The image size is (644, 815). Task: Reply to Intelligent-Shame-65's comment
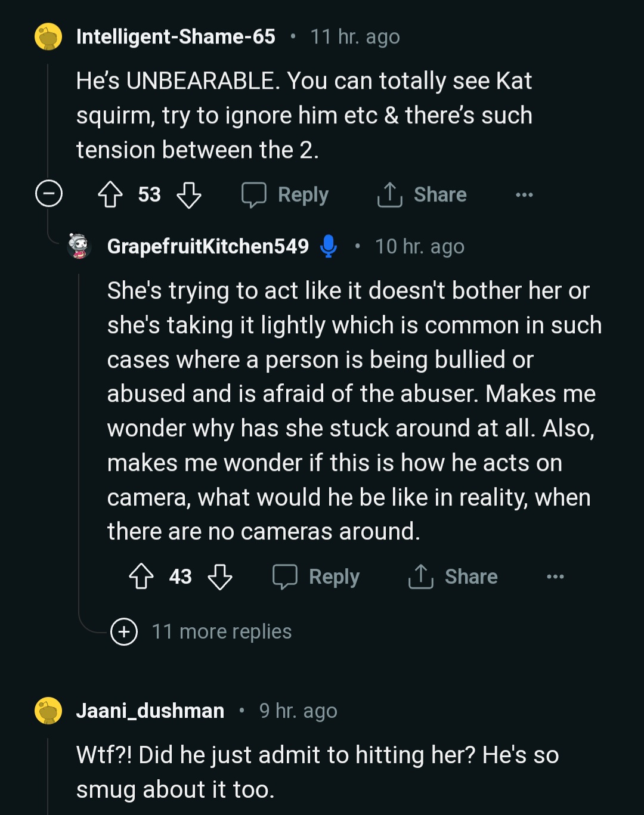pos(285,194)
